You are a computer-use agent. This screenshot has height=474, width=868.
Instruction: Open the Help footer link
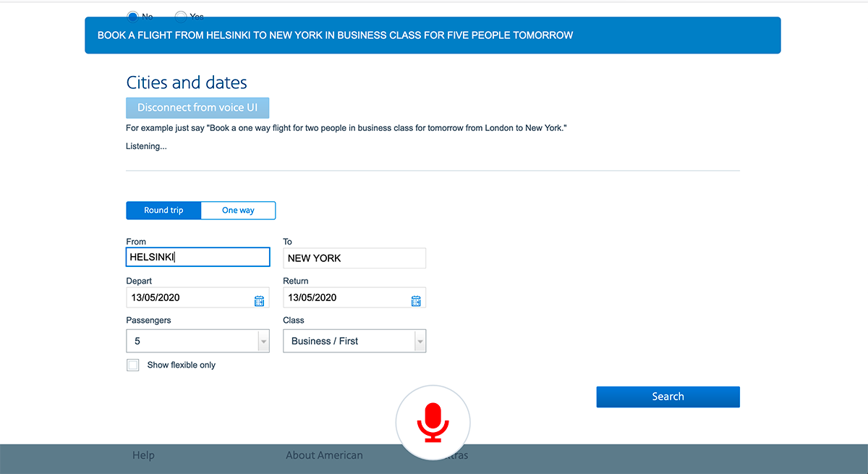(143, 455)
